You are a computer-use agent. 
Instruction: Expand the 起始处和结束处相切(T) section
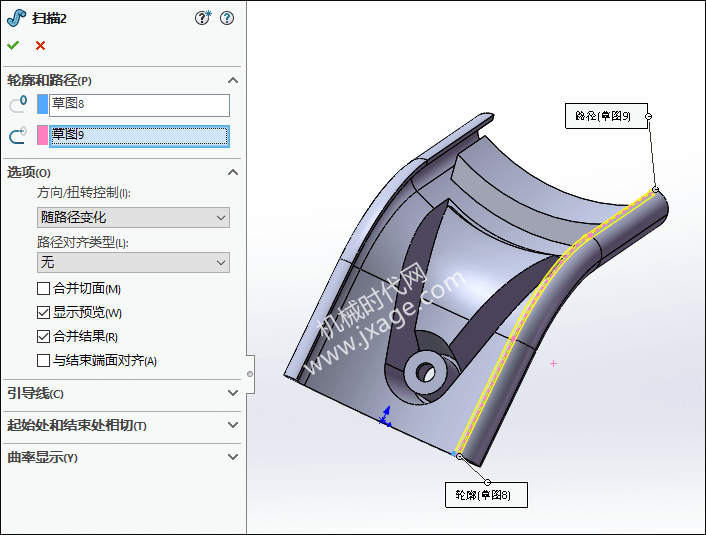click(x=233, y=425)
